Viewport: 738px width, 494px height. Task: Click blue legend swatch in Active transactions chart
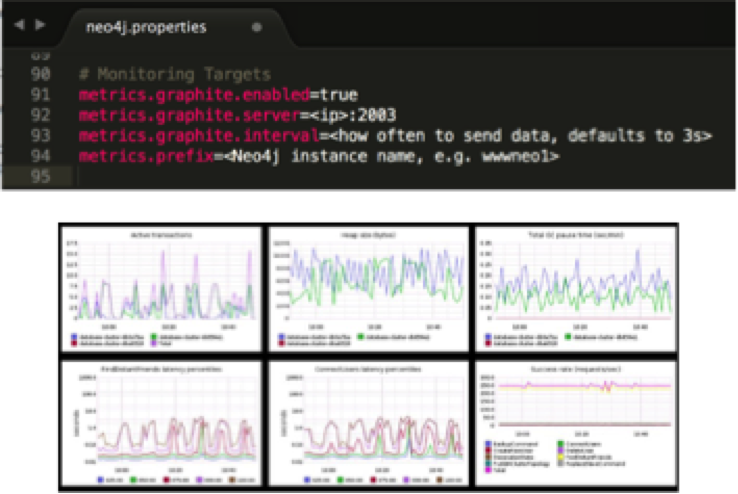click(74, 337)
